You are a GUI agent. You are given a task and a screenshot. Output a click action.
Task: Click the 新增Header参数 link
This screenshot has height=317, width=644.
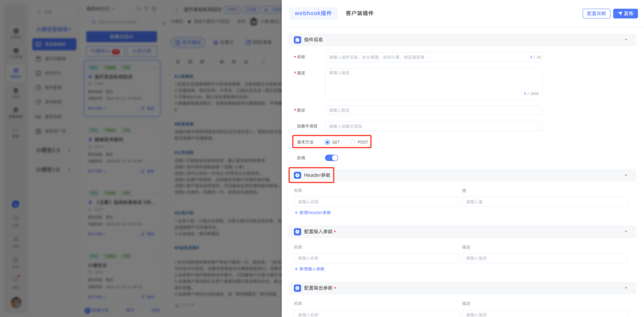click(x=312, y=213)
